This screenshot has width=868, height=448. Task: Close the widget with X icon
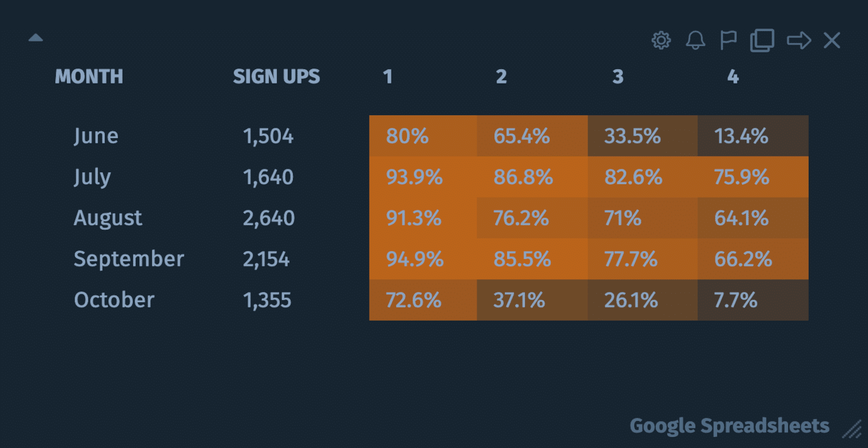[x=832, y=40]
